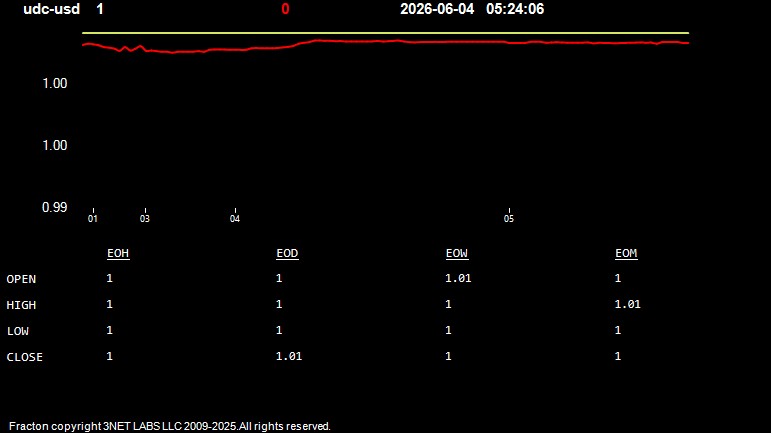
Task: Click the EOM CLOSE value
Action: click(618, 356)
